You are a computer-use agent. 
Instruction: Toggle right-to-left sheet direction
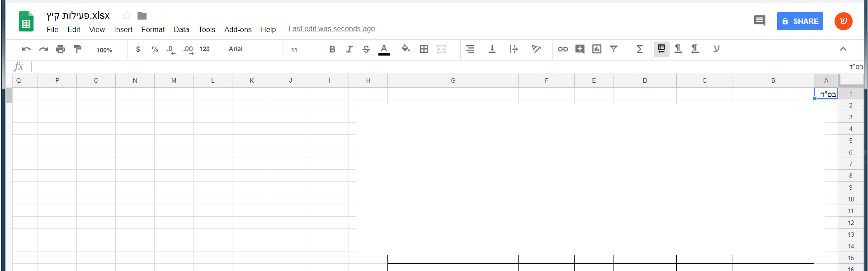661,49
